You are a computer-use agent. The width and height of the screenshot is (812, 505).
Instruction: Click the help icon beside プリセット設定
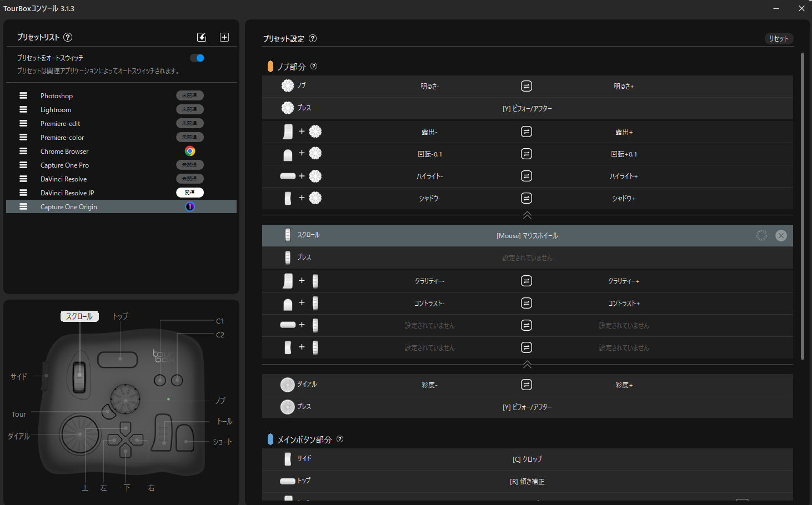[x=313, y=38]
